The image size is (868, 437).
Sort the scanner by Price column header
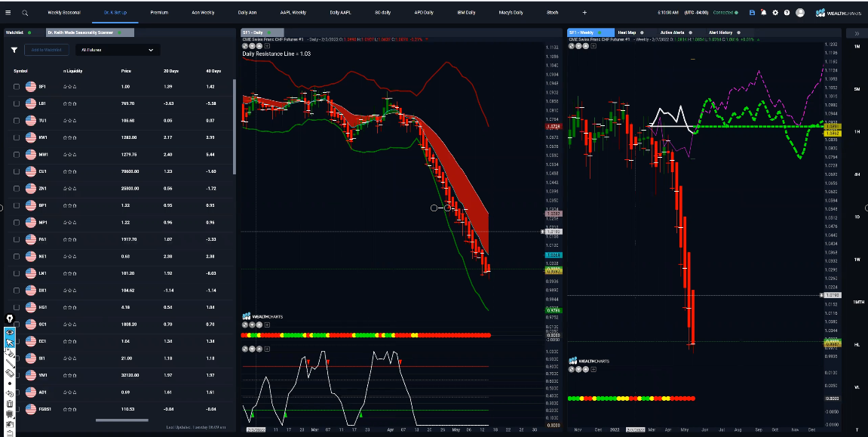[126, 71]
